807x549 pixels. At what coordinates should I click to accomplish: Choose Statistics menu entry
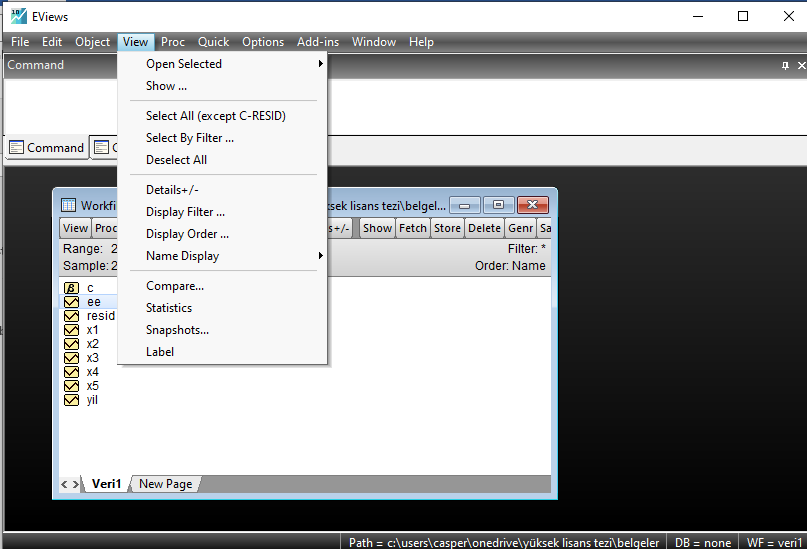coord(222,308)
